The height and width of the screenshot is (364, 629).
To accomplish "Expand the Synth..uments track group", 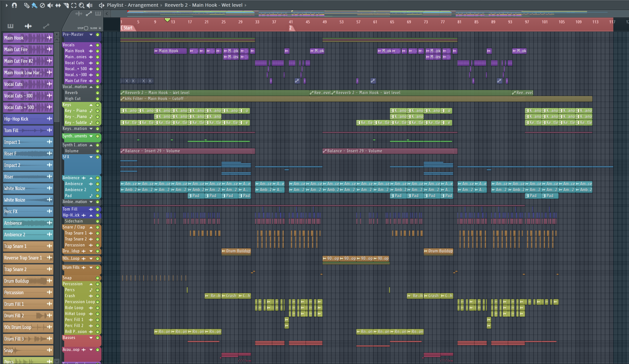I will coord(91,136).
